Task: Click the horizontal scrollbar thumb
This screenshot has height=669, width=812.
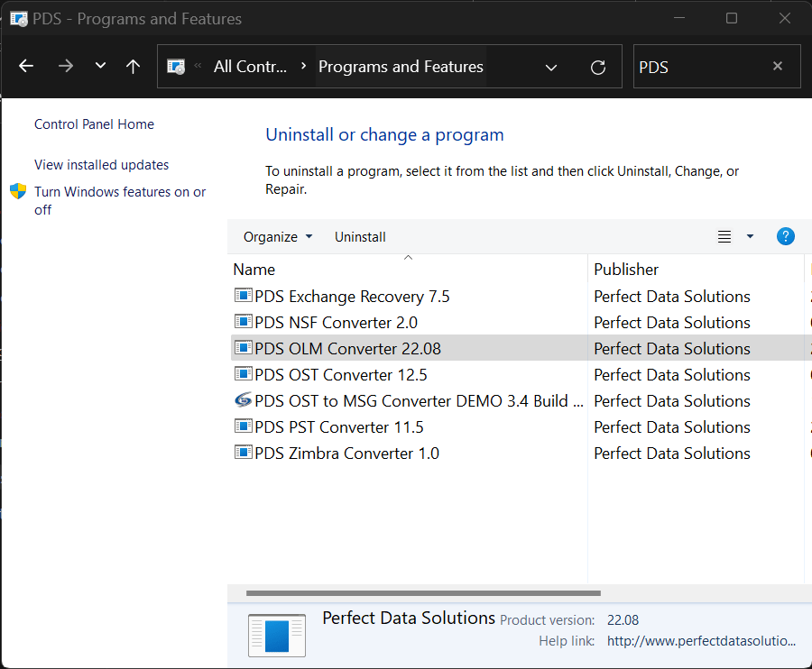Action: pyautogui.click(x=423, y=593)
